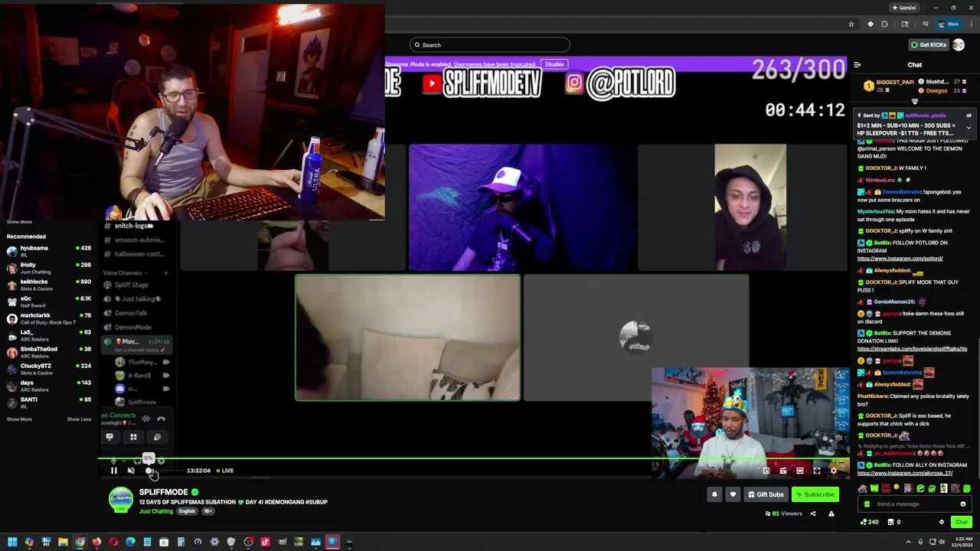Click the green Chat send button
The width and height of the screenshot is (980, 551).
(x=962, y=522)
